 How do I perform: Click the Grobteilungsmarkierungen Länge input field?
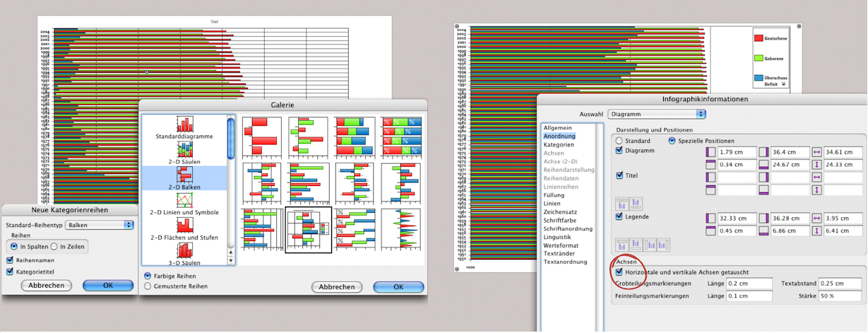[x=749, y=284]
